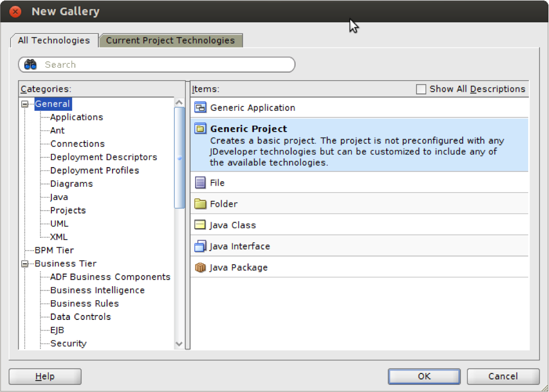Select the Projects category
This screenshot has width=549, height=392.
click(68, 210)
